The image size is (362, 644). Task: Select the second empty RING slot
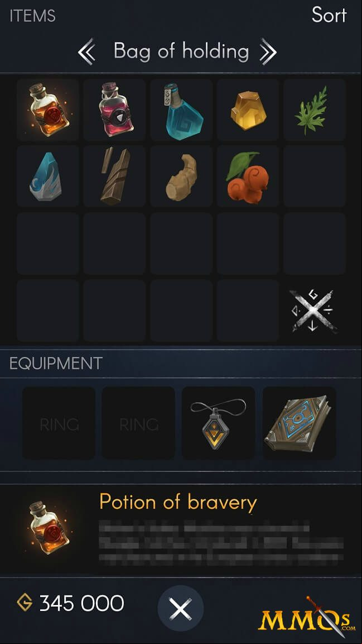pyautogui.click(x=138, y=423)
